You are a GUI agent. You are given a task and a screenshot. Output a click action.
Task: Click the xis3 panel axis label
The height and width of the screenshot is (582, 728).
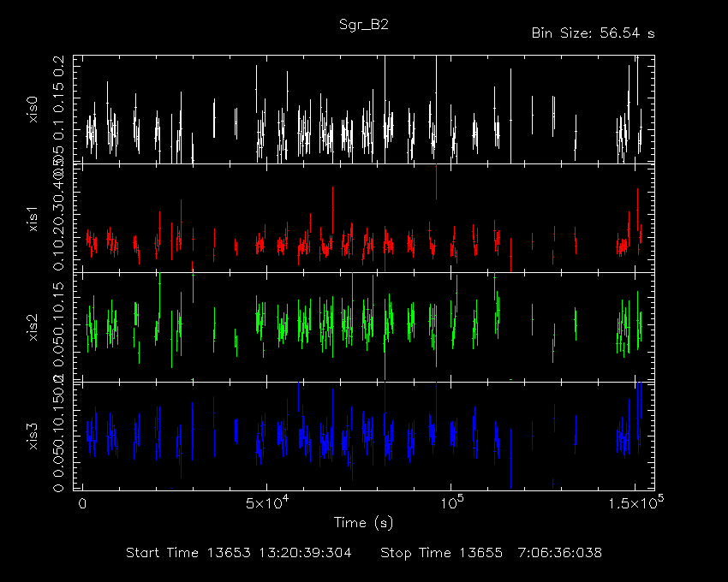[33, 436]
